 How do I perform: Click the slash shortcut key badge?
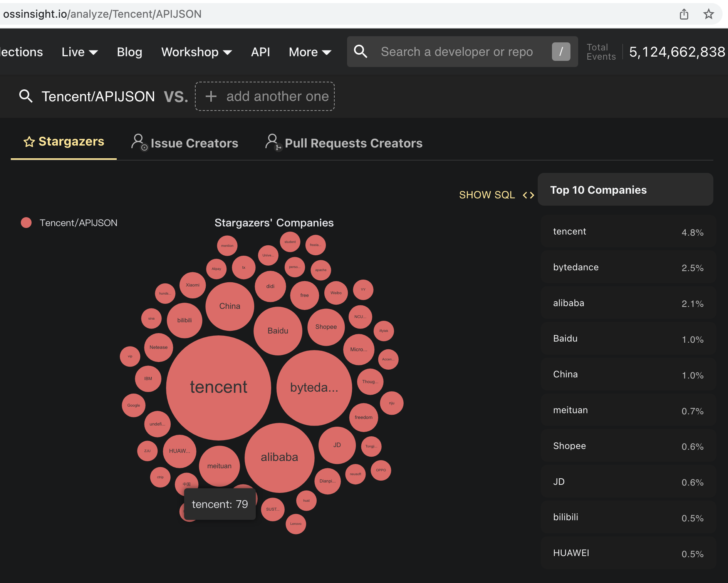[x=561, y=52]
